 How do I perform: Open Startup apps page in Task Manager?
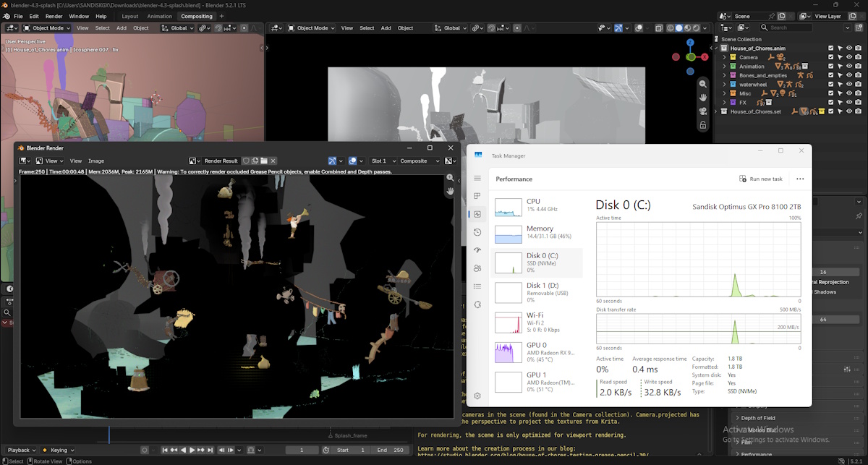(x=477, y=250)
